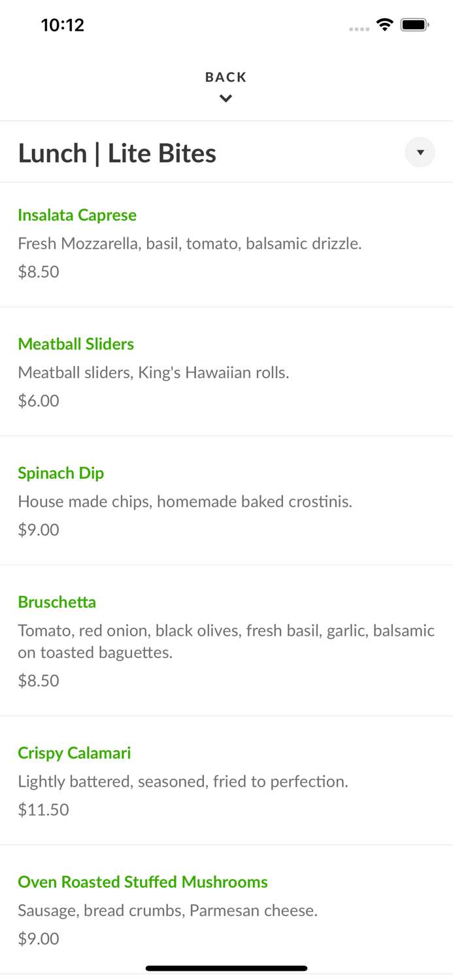Open the menu section dropdown arrow
This screenshot has height=980, width=453.
420,152
